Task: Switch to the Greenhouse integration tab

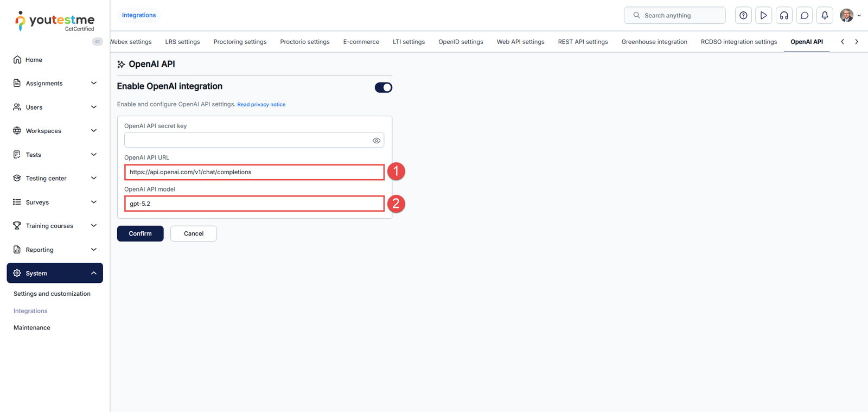Action: pyautogui.click(x=654, y=42)
